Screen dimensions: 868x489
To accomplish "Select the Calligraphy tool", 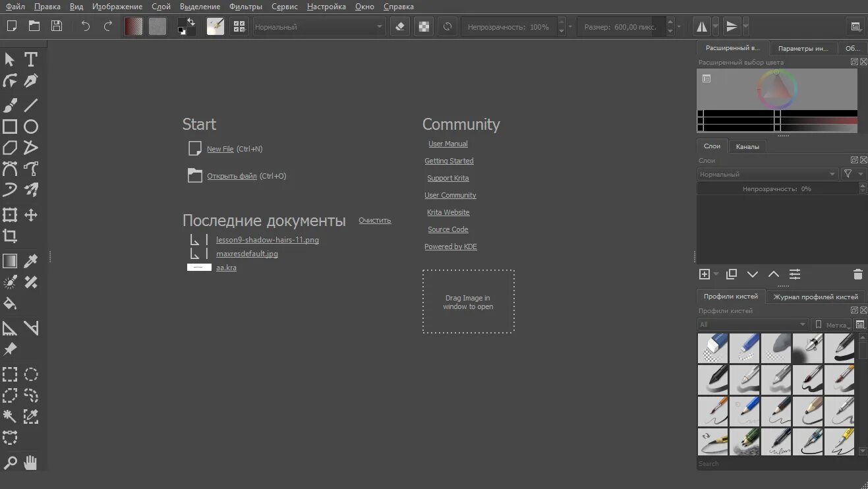I will (x=31, y=81).
